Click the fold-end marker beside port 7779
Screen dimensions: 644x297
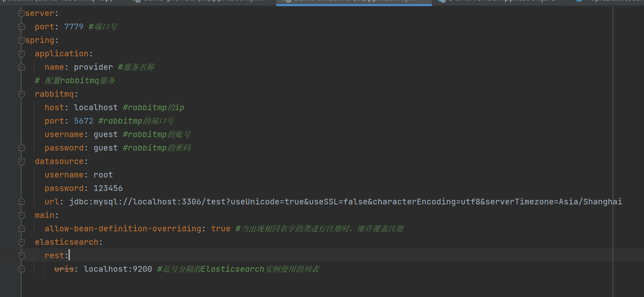pyautogui.click(x=22, y=27)
